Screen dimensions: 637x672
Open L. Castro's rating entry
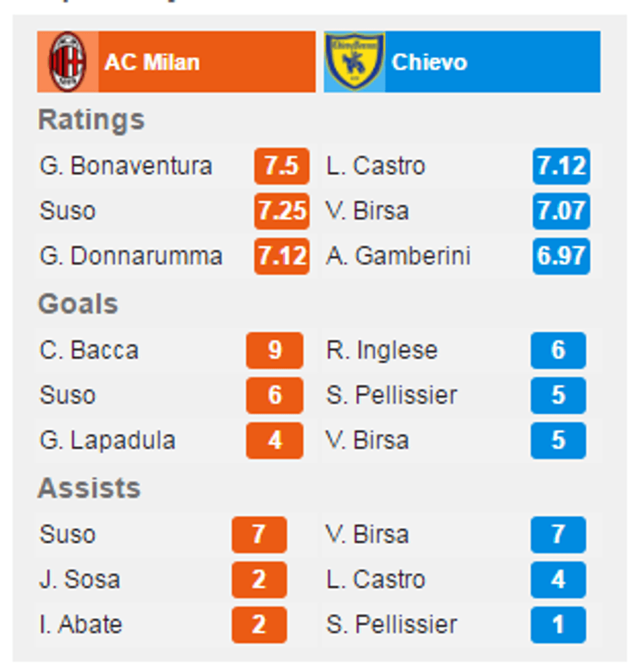point(376,166)
